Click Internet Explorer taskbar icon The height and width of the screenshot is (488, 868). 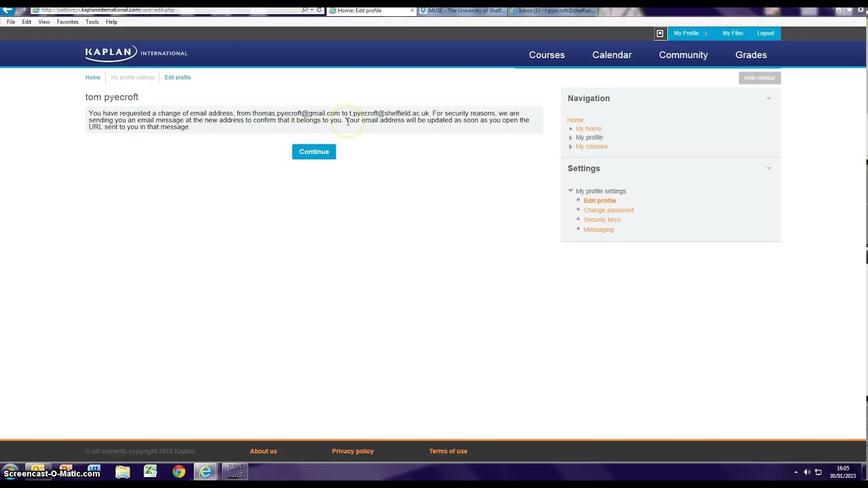(x=205, y=472)
